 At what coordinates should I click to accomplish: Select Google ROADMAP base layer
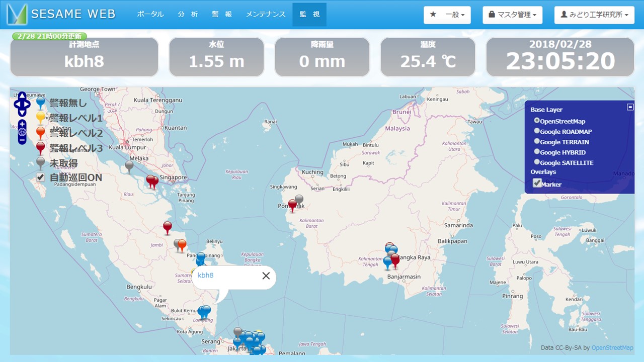537,131
